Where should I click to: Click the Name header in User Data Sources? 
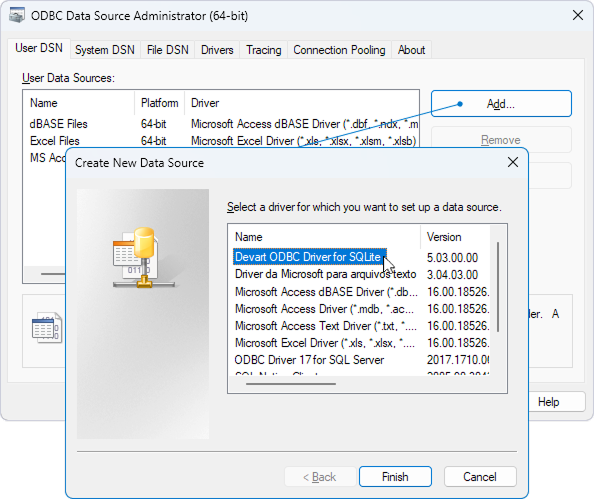click(79, 103)
